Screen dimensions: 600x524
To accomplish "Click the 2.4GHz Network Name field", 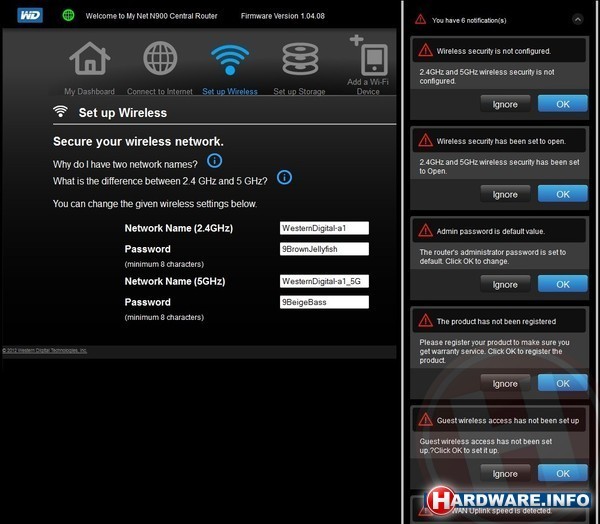I will point(324,228).
